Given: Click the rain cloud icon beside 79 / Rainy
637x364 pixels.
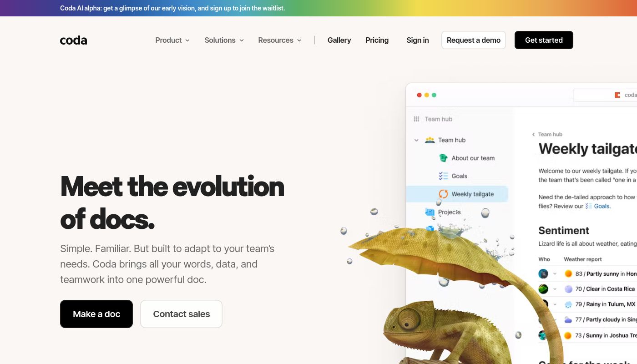Looking at the screenshot, I should coord(568,304).
